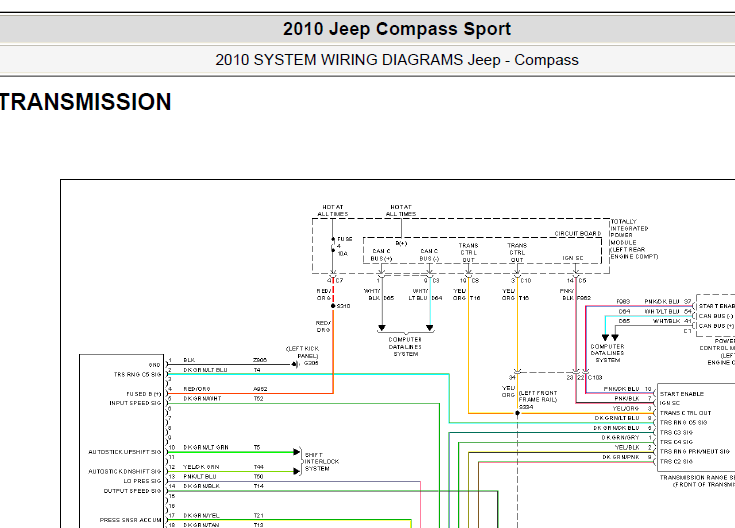Click 'PNK/LT BLU' wire label

[200, 476]
